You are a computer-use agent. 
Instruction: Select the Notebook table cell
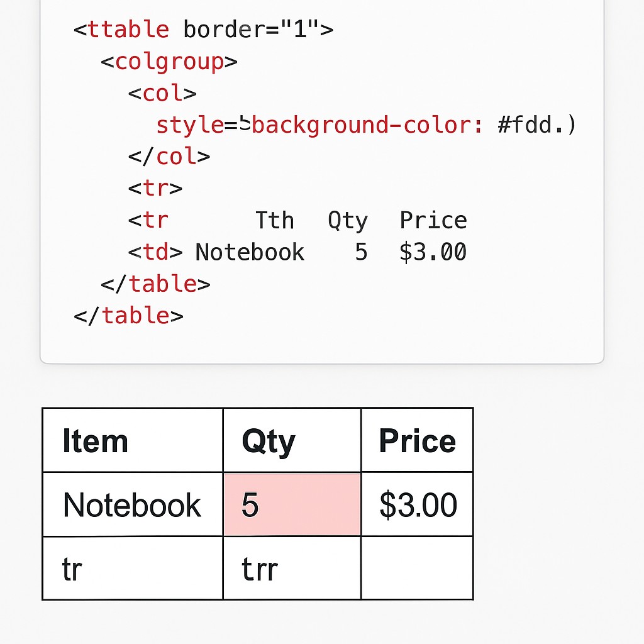[x=133, y=504]
